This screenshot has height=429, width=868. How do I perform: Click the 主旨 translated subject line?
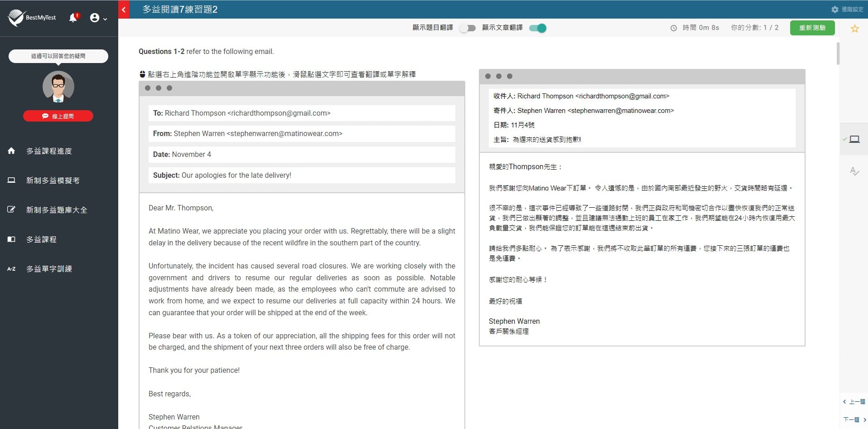(537, 139)
